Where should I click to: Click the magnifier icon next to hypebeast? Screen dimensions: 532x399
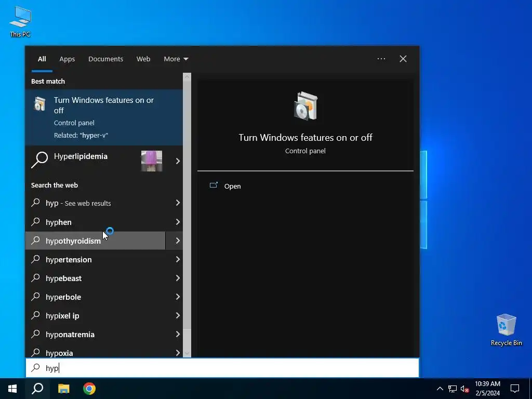[36, 277]
